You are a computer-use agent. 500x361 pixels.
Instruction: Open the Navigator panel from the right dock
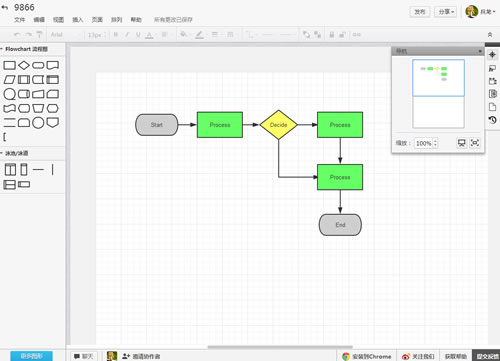click(x=492, y=54)
